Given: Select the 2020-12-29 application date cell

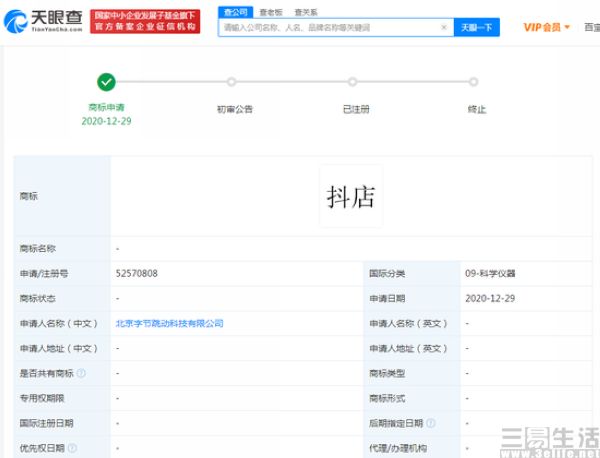Looking at the screenshot, I should (x=490, y=298).
